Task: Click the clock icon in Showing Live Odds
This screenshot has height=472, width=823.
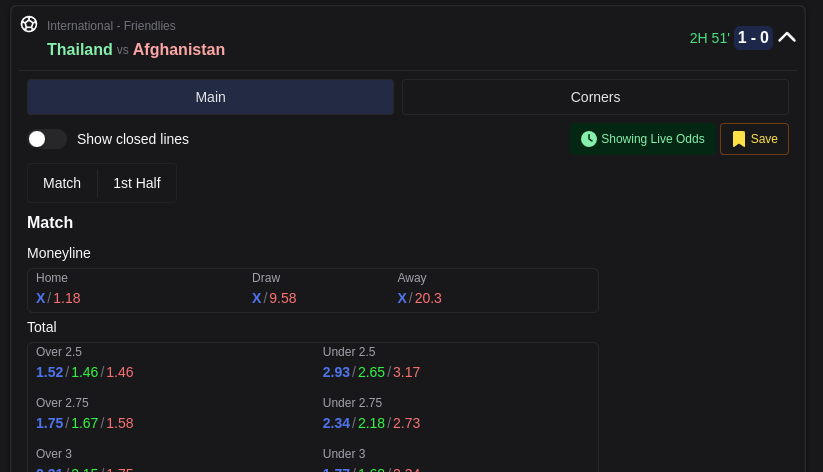Action: 589,139
